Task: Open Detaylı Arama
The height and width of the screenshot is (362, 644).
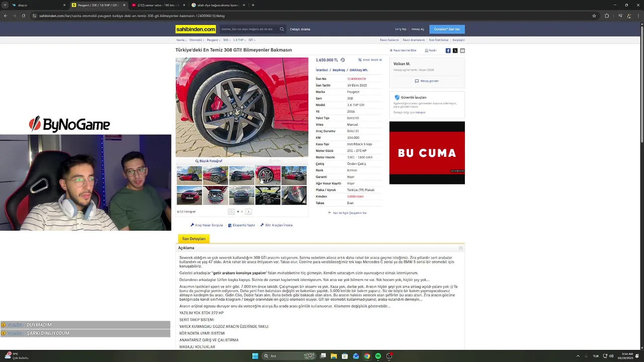Action: pos(300,29)
